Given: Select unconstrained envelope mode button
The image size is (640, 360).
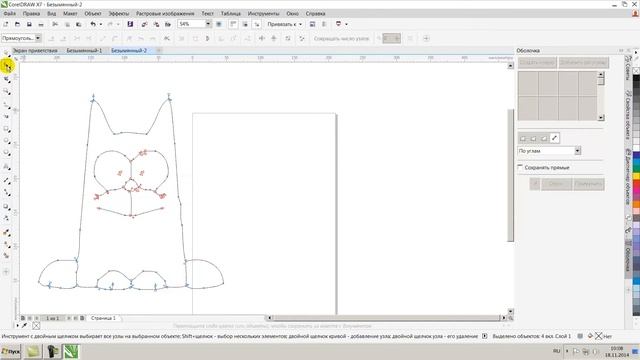Looking at the screenshot, I should (554, 138).
